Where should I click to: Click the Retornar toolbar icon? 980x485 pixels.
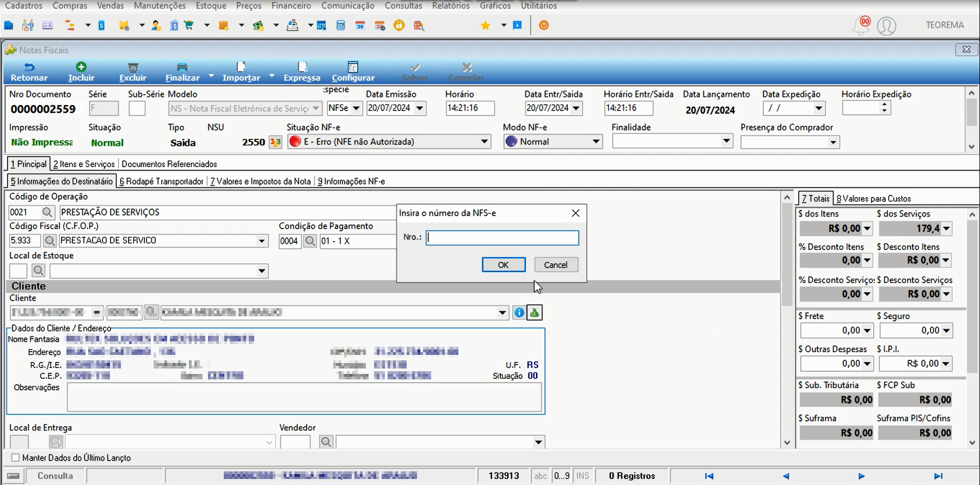[x=29, y=67]
